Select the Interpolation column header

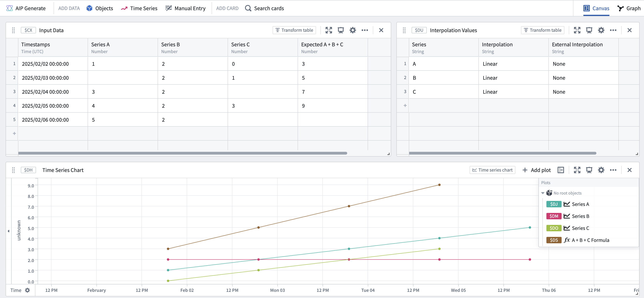click(514, 47)
